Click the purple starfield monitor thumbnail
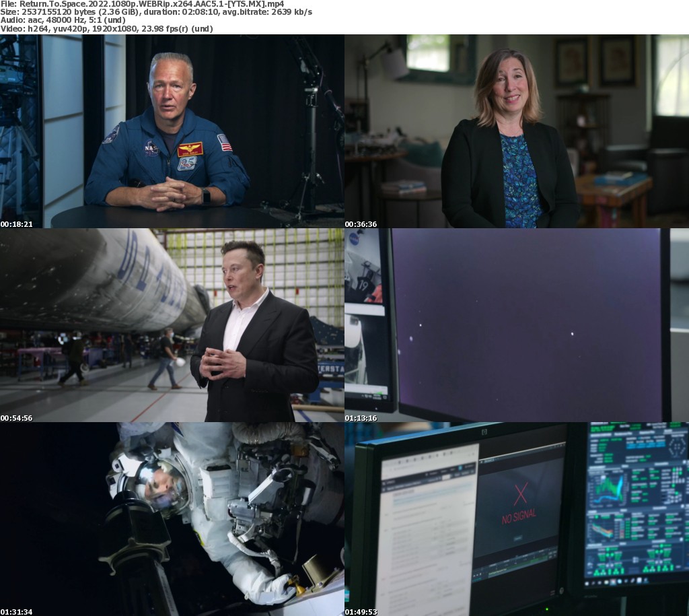Screen dimensions: 689x616 point(517,325)
